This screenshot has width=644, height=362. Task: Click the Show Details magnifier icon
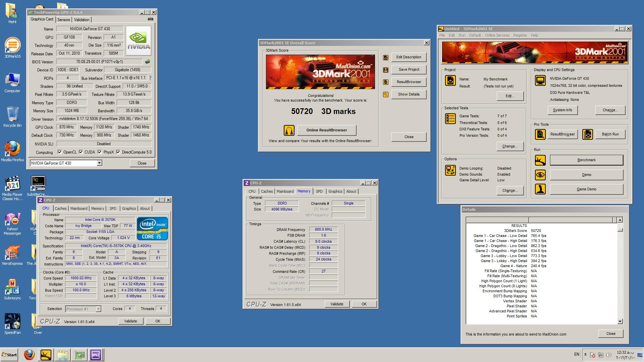[x=386, y=95]
